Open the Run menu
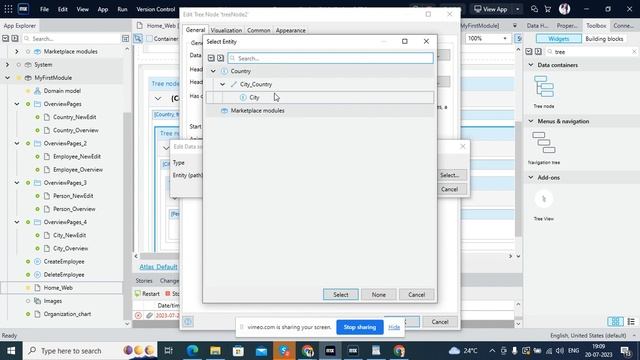640x360 pixels. pyautogui.click(x=122, y=9)
